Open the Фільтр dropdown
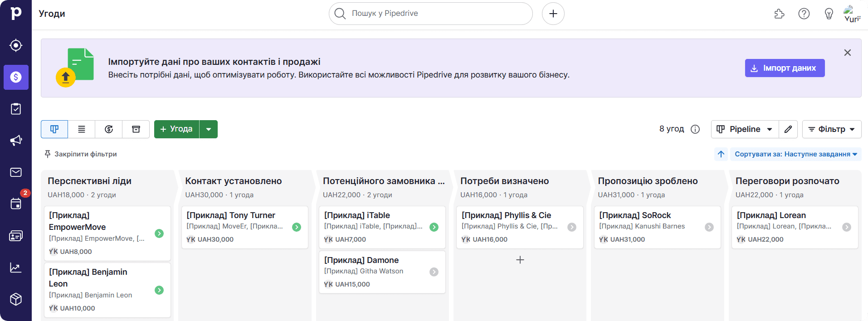The height and width of the screenshot is (321, 868). point(831,129)
